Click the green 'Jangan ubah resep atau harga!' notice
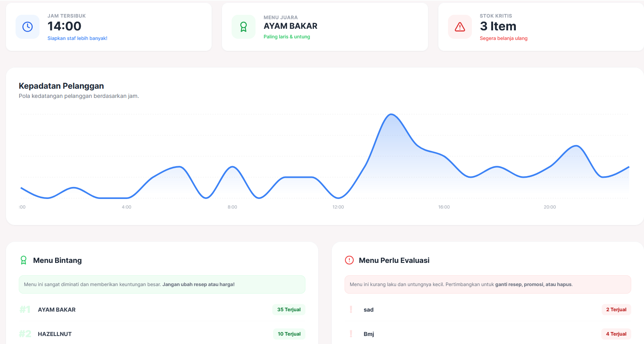This screenshot has height=344, width=644. point(162,284)
